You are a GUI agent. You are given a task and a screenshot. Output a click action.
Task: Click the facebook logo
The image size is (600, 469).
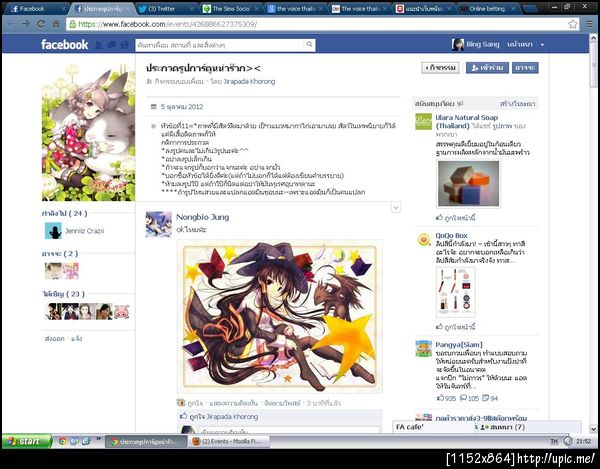(x=64, y=45)
